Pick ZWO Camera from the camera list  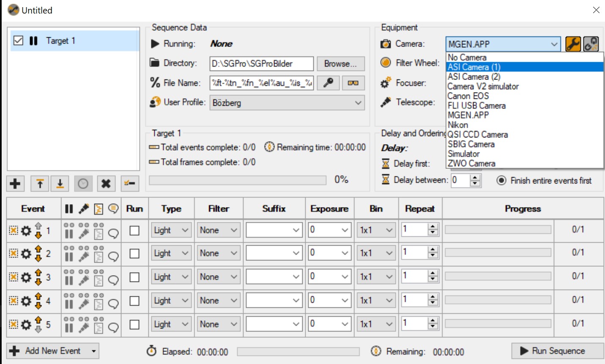point(525,163)
